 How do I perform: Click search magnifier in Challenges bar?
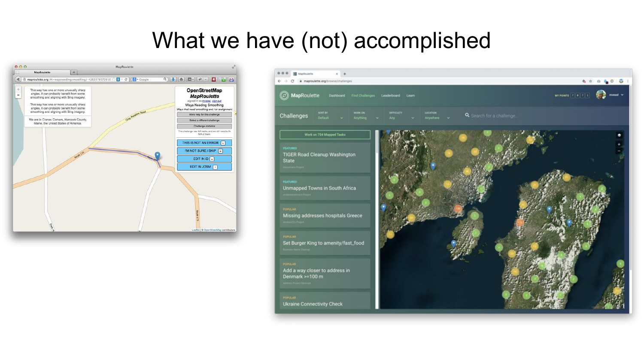[x=467, y=115]
